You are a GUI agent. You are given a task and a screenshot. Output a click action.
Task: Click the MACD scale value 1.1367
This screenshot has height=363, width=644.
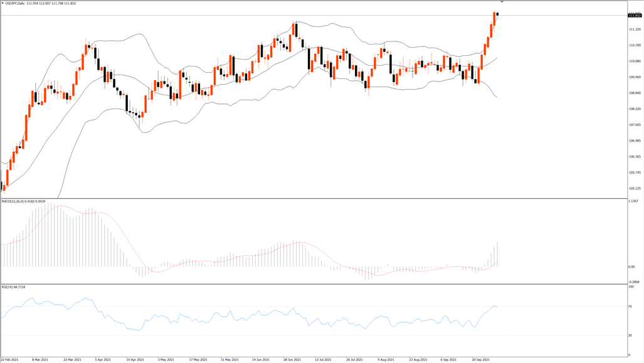(x=634, y=201)
